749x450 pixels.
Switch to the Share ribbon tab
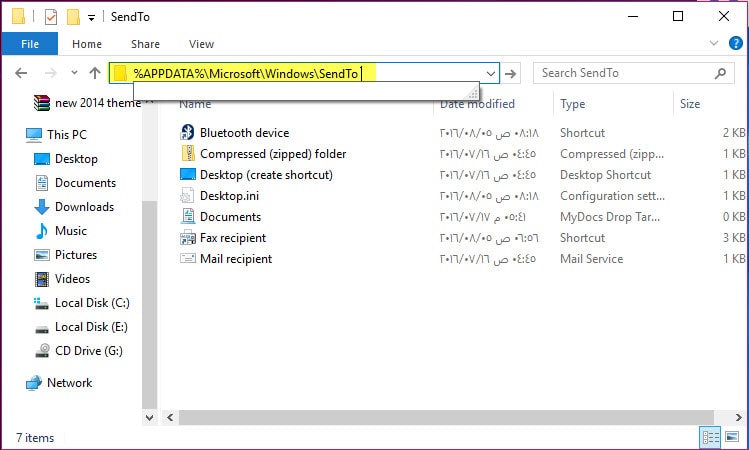pos(145,44)
